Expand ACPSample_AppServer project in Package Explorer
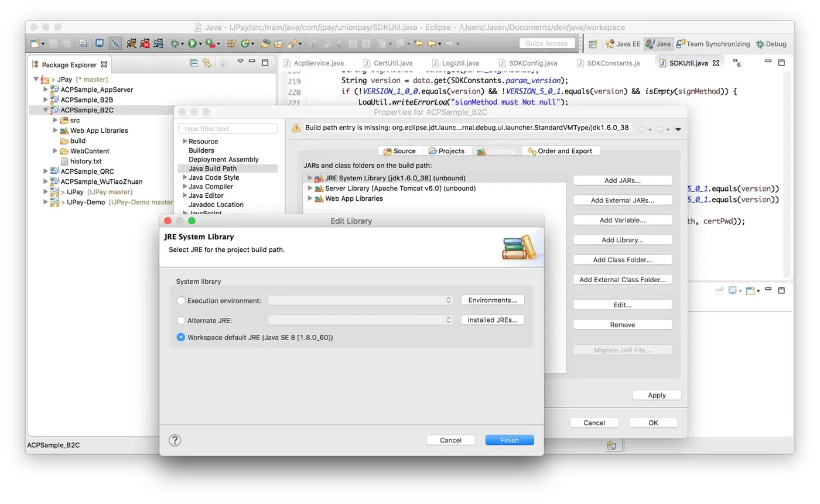The width and height of the screenshot is (820, 504). coord(46,90)
